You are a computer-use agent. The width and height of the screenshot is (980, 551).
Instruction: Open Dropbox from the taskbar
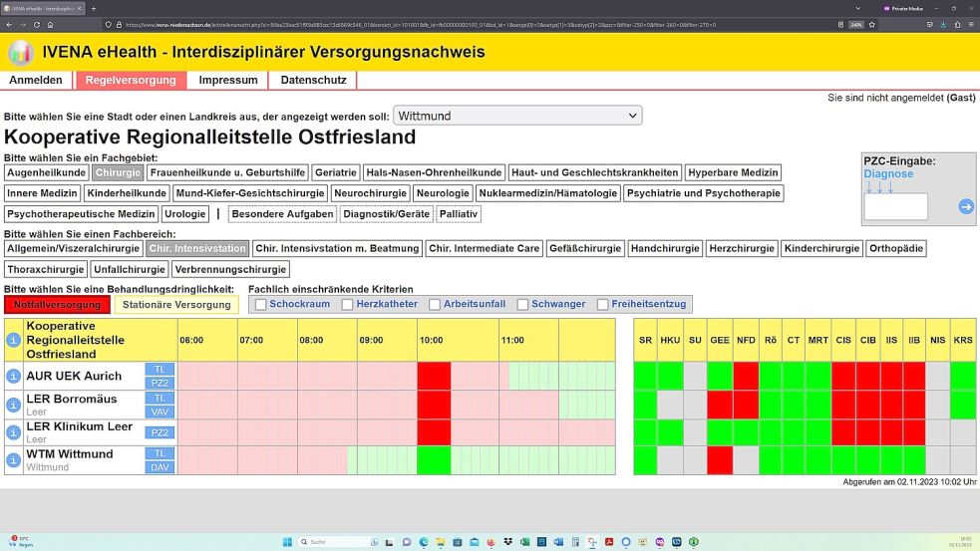(x=507, y=542)
